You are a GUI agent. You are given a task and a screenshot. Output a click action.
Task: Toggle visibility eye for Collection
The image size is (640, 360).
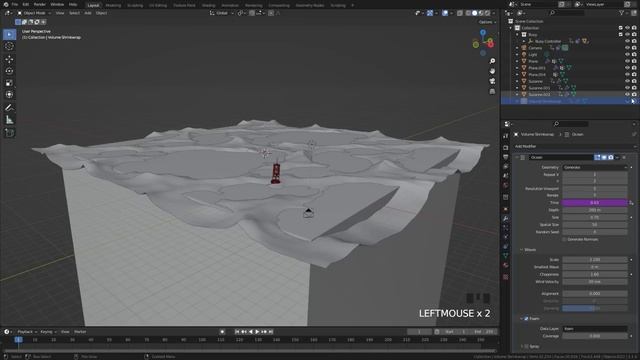[x=627, y=28]
